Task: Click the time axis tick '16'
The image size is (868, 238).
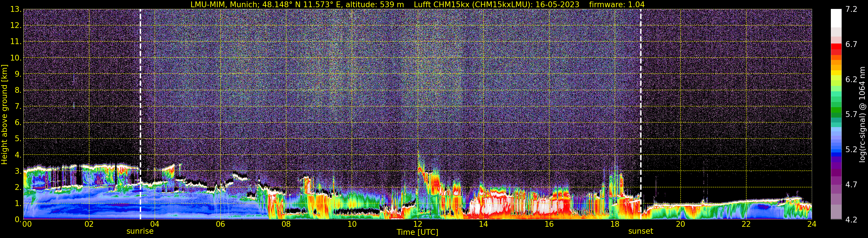Action: 549,224
